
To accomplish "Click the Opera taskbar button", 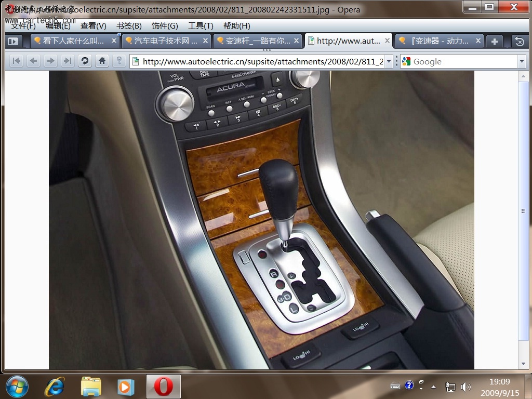I will 164,387.
